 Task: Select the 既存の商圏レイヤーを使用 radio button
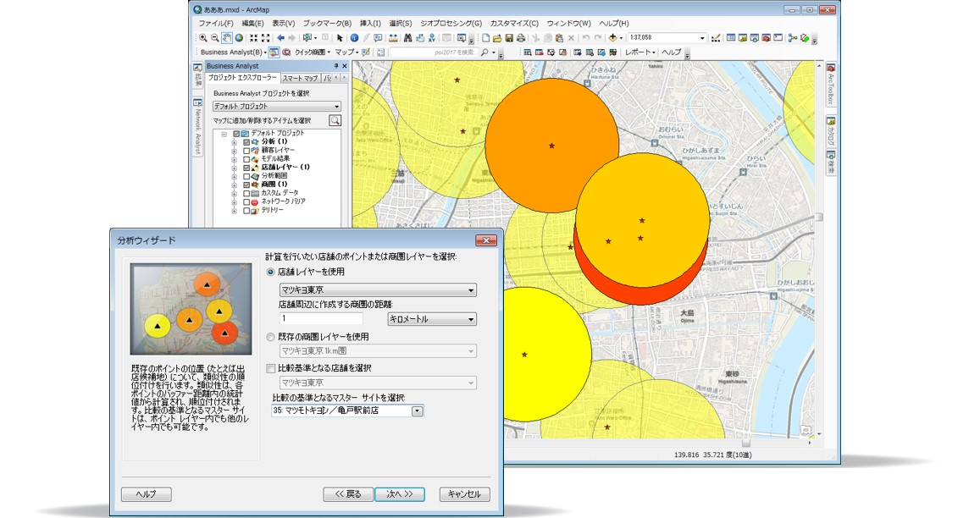pyautogui.click(x=271, y=337)
